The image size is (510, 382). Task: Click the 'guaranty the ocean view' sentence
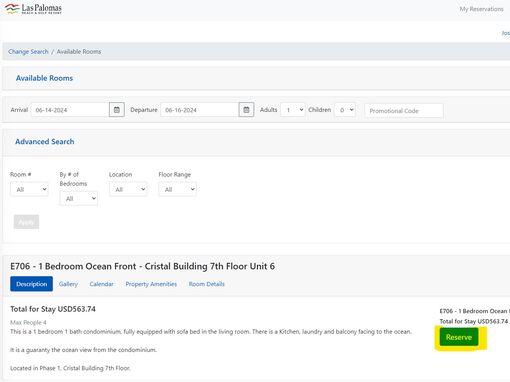(83, 350)
